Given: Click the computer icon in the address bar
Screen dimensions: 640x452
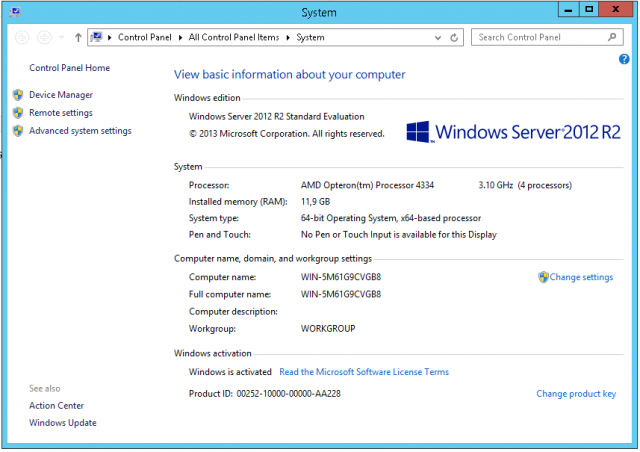Looking at the screenshot, I should [96, 37].
